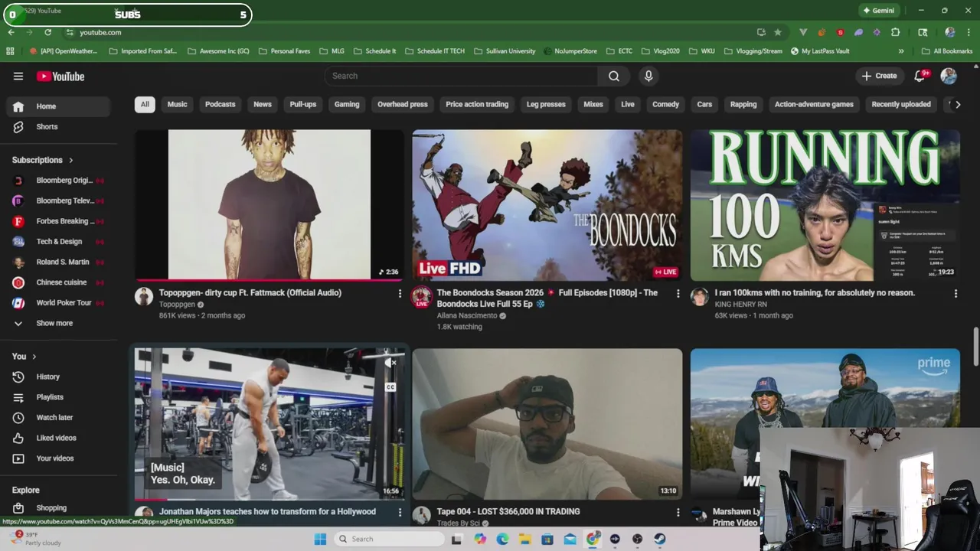Open the YouTube hamburger guide menu
The height and width of the screenshot is (551, 980).
point(18,77)
